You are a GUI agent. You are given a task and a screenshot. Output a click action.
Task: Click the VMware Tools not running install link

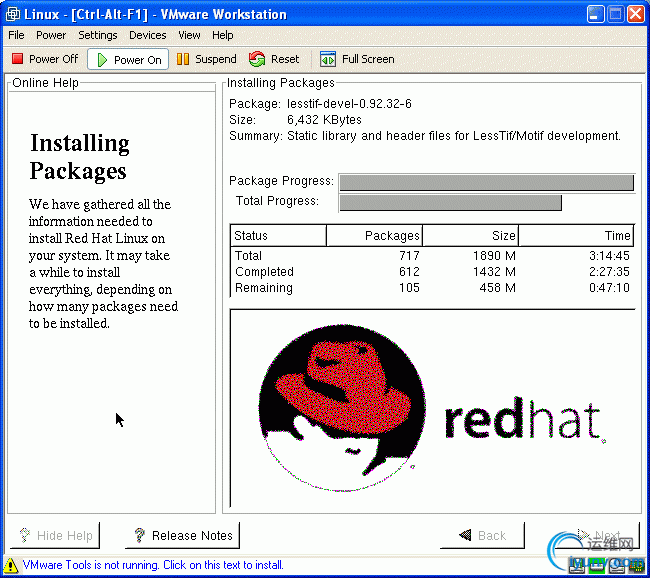(x=153, y=565)
